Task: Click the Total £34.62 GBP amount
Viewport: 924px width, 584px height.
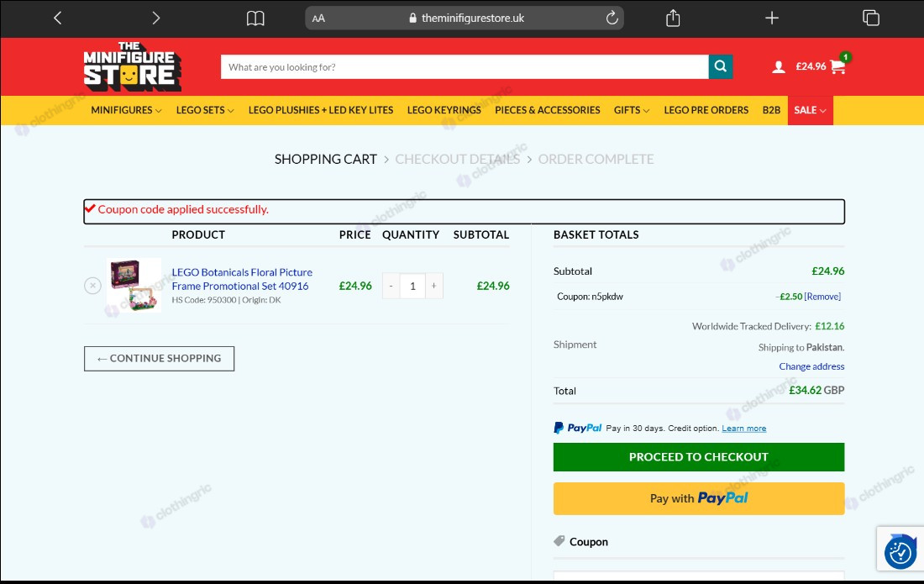Action: [x=816, y=390]
